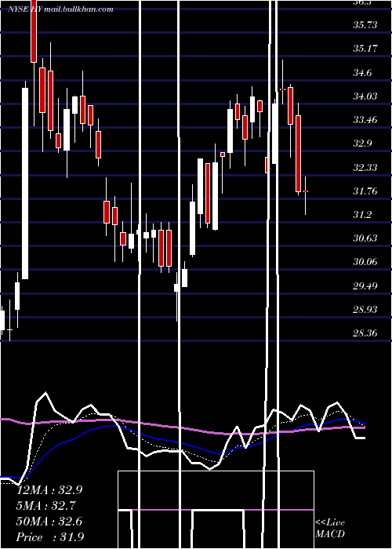The image size is (392, 549).
Task: Click the <<Live MACD label
Action: pyautogui.click(x=330, y=528)
